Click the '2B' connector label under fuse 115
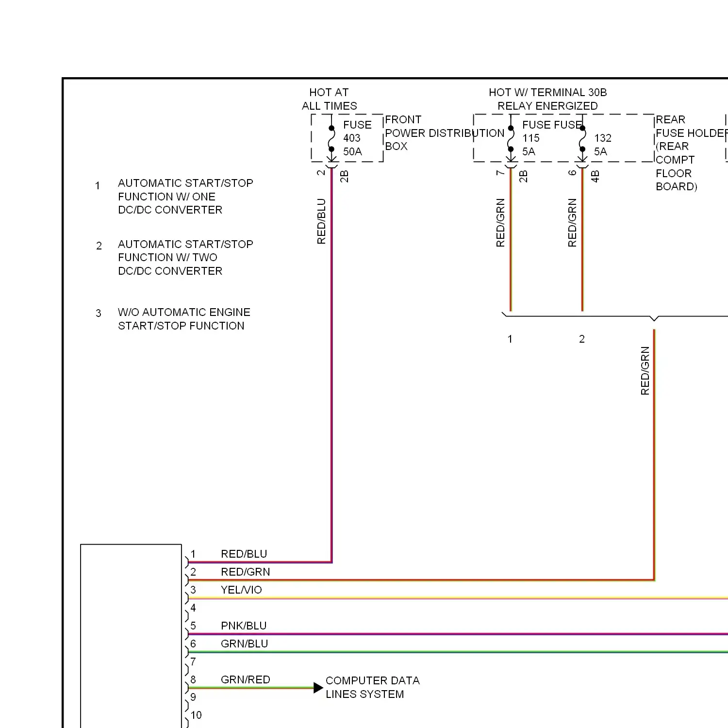728x728 pixels. pyautogui.click(x=523, y=176)
